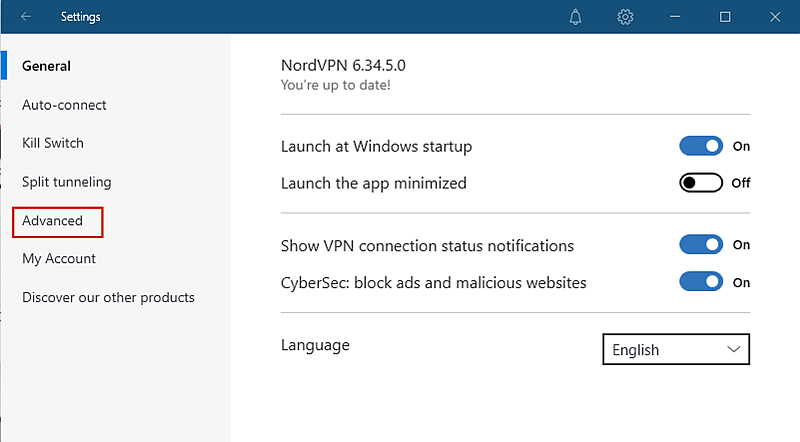Select the General settings tab
The width and height of the screenshot is (800, 442).
46,66
